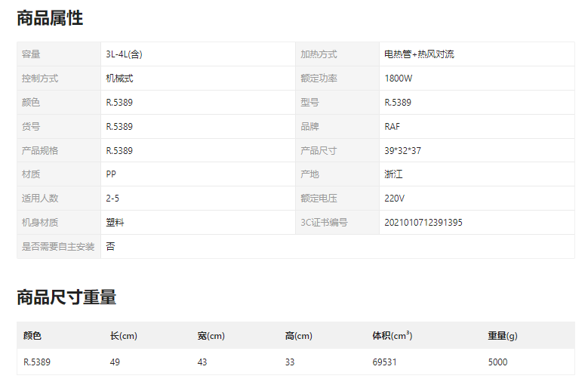Select body material value 塑料
This screenshot has height=388, width=588.
pyautogui.click(x=115, y=223)
